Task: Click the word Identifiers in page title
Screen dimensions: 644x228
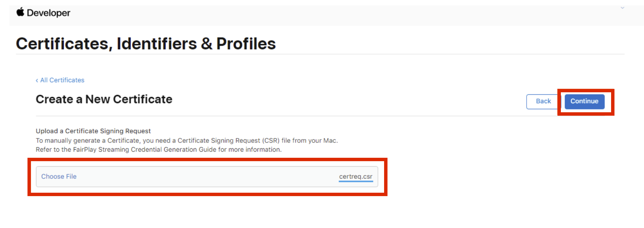Action: coord(157,44)
